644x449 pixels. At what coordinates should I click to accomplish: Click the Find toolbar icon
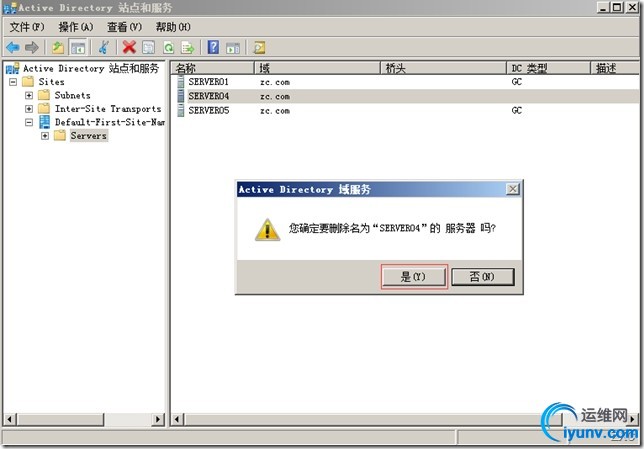(x=259, y=48)
